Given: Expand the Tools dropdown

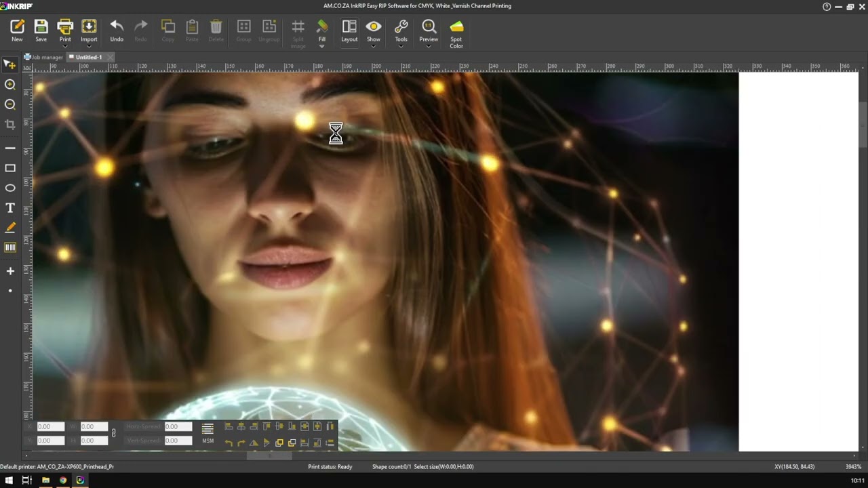Looking at the screenshot, I should point(401,46).
